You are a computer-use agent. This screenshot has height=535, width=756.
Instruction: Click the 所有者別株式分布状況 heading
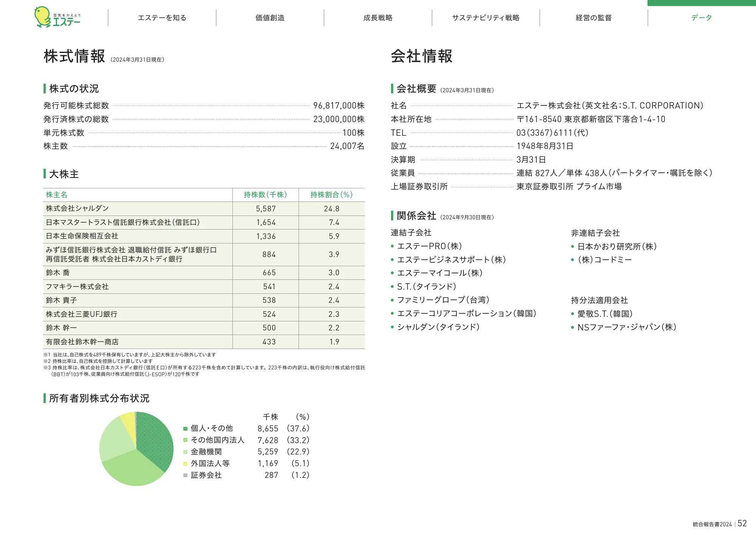pyautogui.click(x=99, y=398)
